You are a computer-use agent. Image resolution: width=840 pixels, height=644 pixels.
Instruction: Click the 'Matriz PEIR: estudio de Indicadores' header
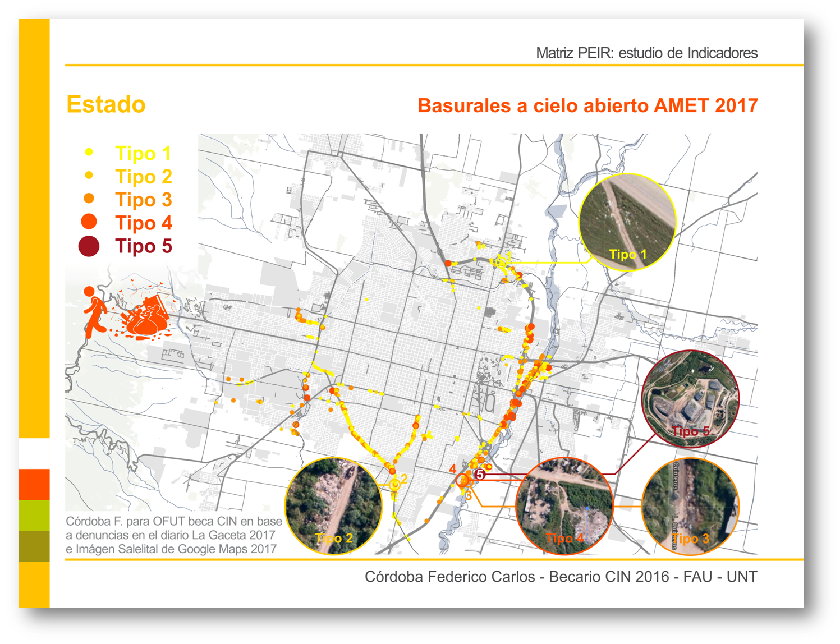[x=646, y=53]
